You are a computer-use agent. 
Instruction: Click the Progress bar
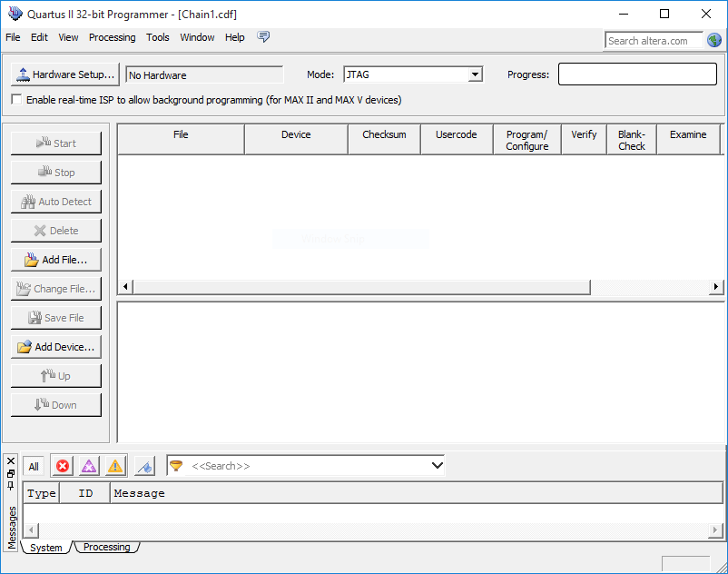[x=637, y=74]
